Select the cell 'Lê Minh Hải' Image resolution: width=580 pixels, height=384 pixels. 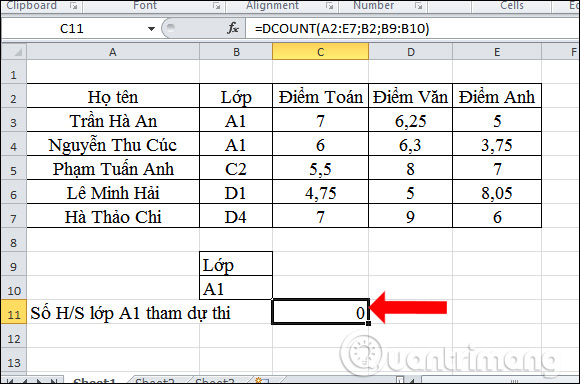click(113, 193)
